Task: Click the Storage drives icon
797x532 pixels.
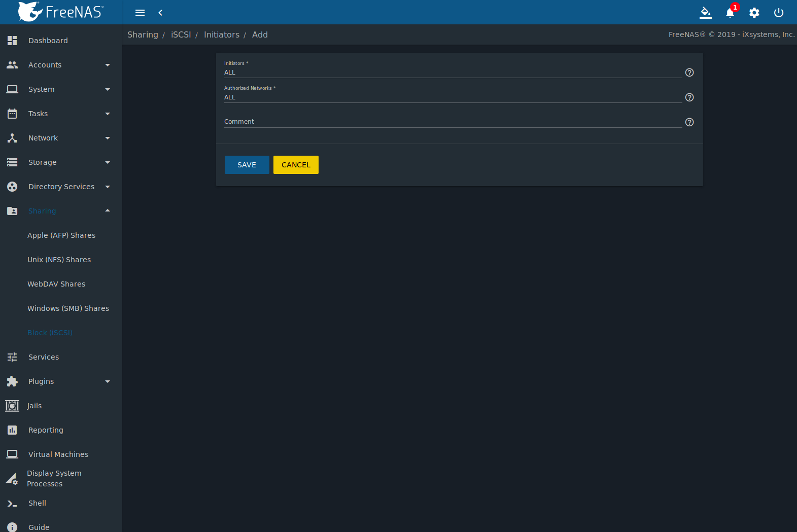Action: point(12,162)
